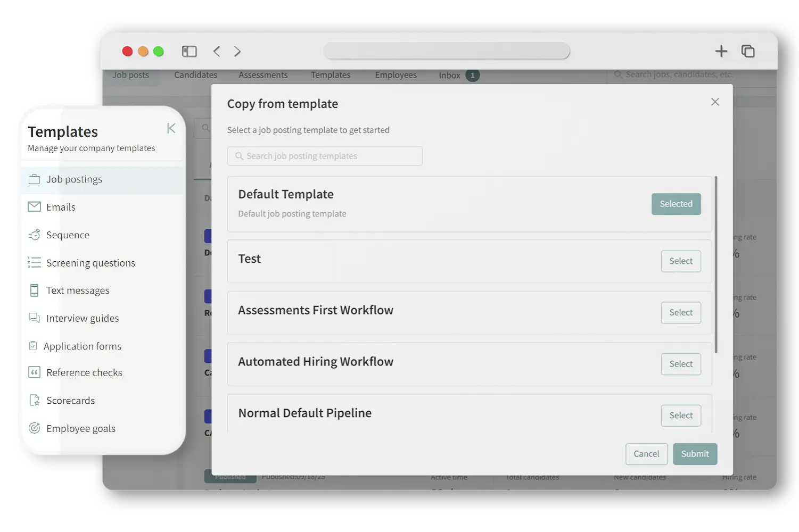
Task: Switch to the Candidates tab
Action: click(x=195, y=75)
